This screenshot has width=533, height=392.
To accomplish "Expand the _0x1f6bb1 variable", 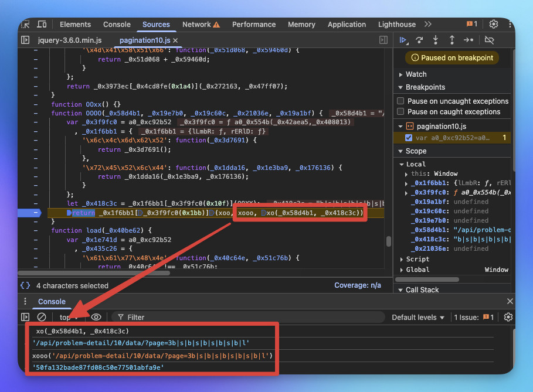I will click(x=406, y=183).
